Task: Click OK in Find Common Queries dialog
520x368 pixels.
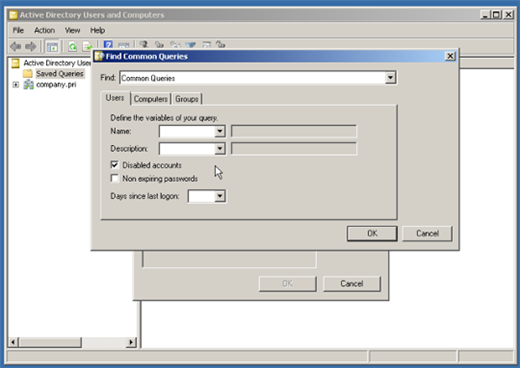Action: (x=372, y=233)
